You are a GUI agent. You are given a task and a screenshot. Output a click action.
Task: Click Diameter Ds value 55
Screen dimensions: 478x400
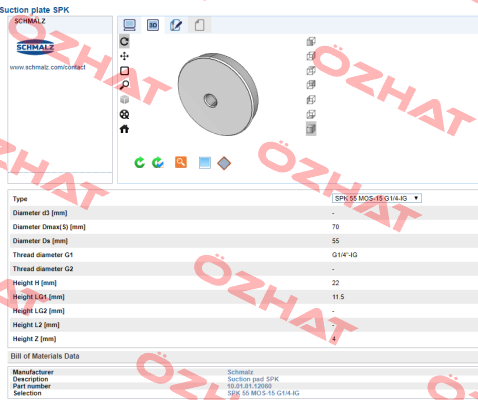(x=335, y=241)
